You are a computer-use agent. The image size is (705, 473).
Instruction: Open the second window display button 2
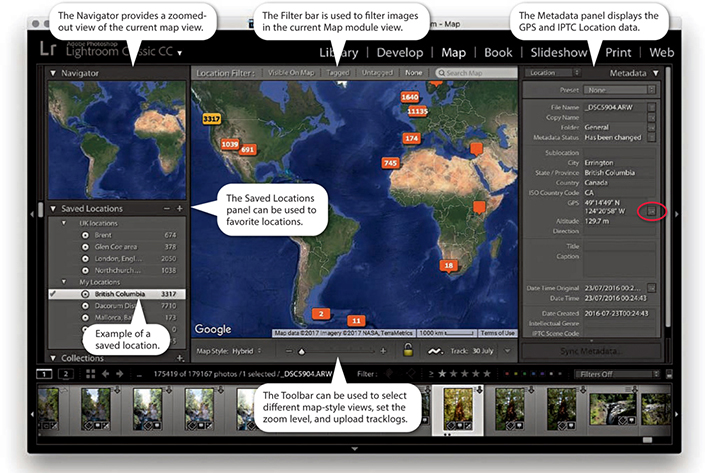(x=66, y=374)
